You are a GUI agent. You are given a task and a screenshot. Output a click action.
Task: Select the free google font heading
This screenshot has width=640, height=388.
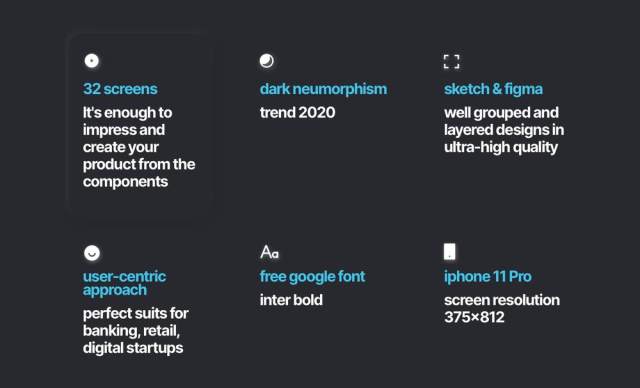pyautogui.click(x=312, y=277)
